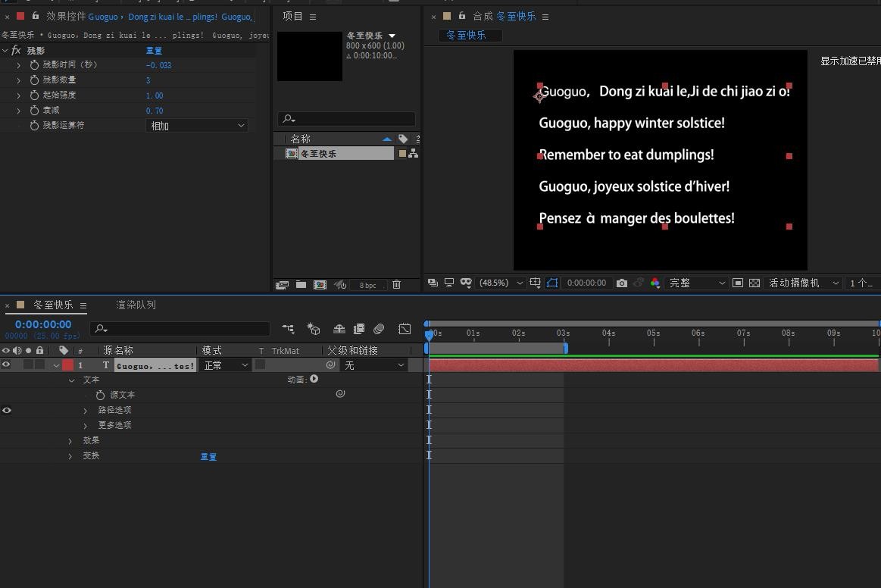Open the 48.5% magnification dropdown
The image size is (881, 588).
click(x=501, y=283)
